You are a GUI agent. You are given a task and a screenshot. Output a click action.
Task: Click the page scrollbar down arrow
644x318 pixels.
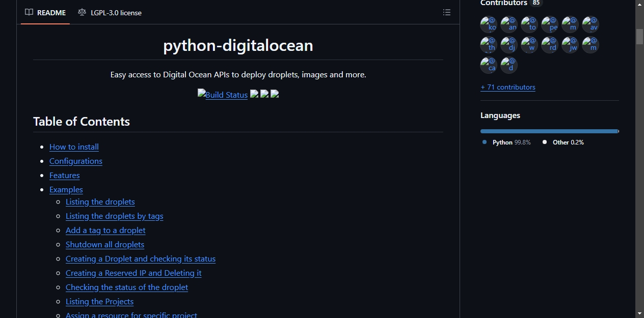[x=639, y=313]
